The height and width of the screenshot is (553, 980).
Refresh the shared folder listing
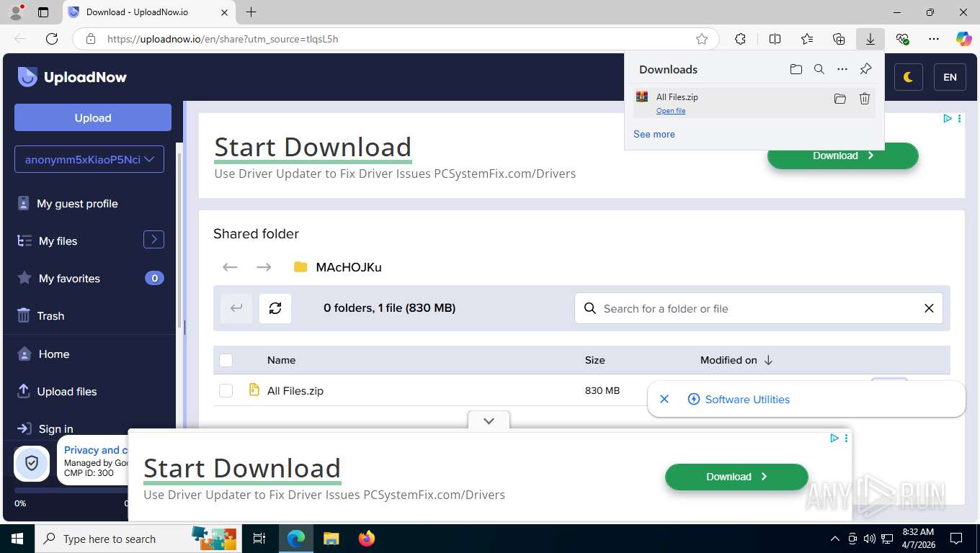(275, 308)
